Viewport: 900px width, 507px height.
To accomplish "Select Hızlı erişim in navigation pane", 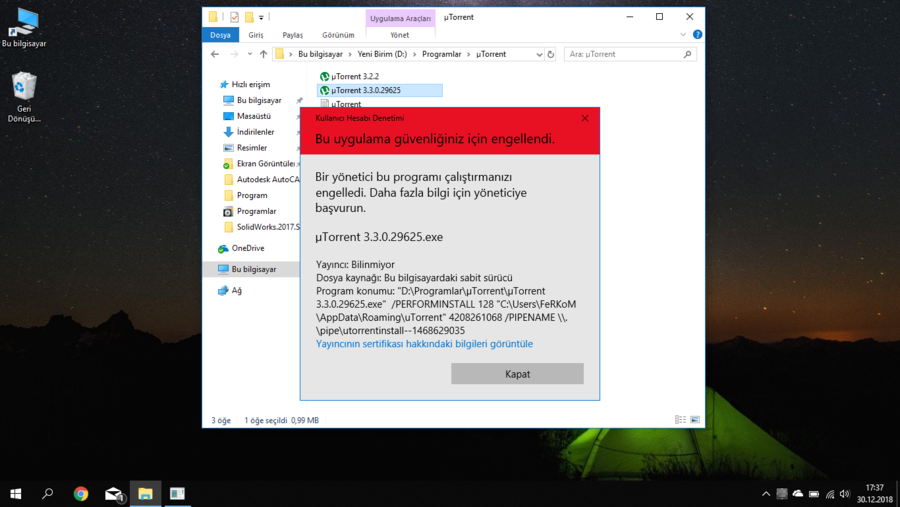I will pyautogui.click(x=250, y=84).
